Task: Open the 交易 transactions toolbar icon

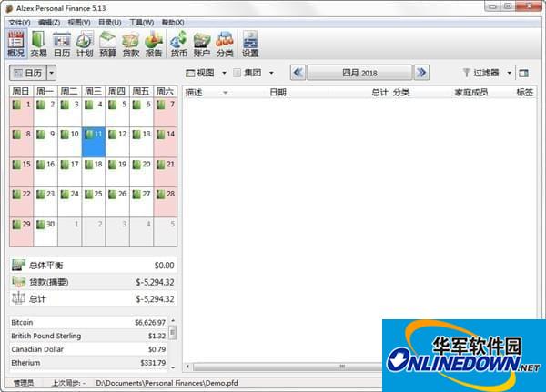Action: pyautogui.click(x=38, y=44)
